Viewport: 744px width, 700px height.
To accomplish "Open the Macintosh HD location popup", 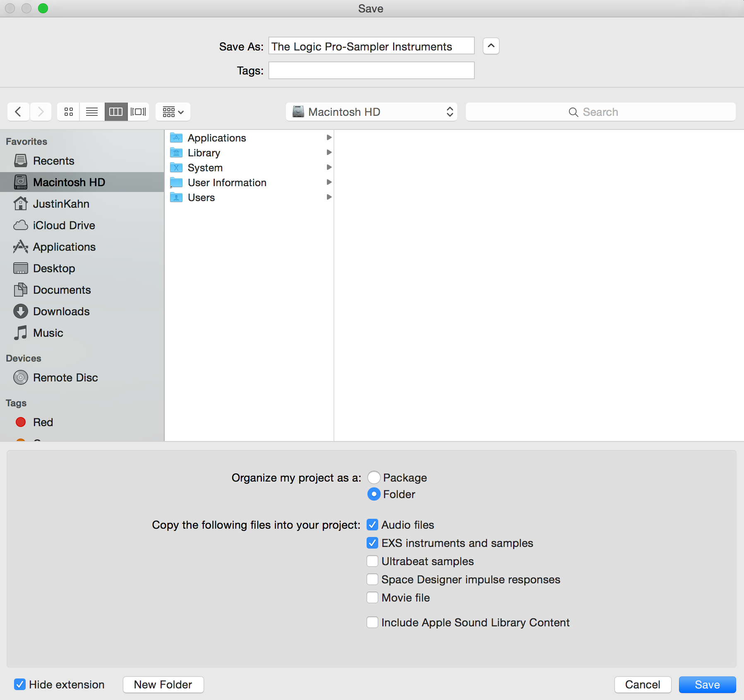I will [372, 112].
